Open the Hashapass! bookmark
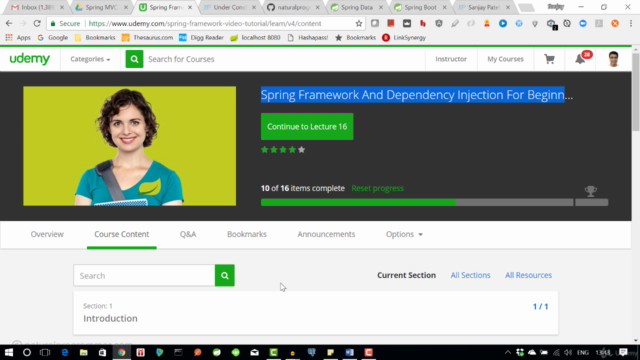Screen dimensions: 640x360 point(308,38)
